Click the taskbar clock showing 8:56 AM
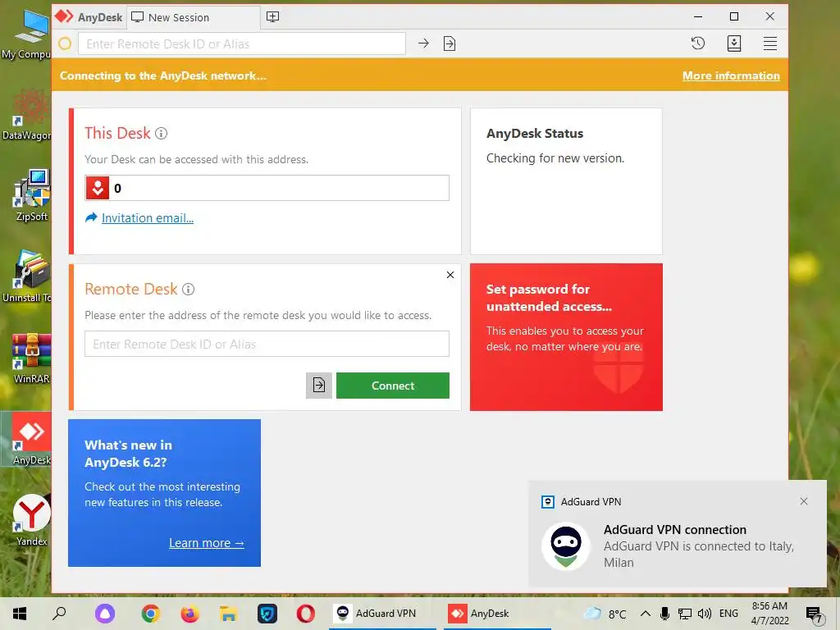This screenshot has width=840, height=630. tap(769, 614)
